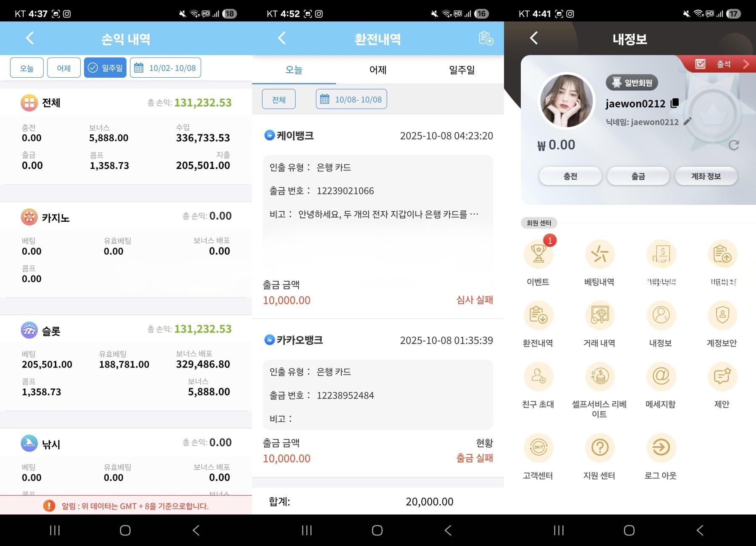756x546 pixels.
Task: Open the 메세지함 message box icon
Action: coord(661,377)
